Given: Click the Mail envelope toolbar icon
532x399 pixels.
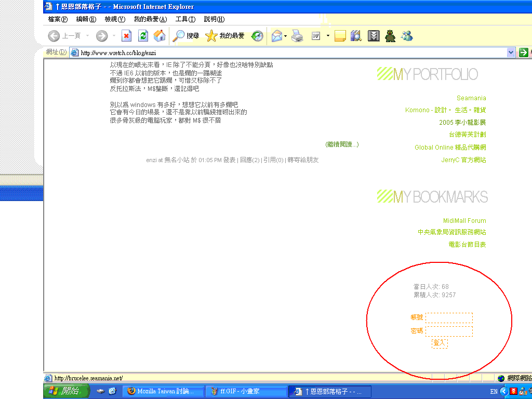Looking at the screenshot, I should pos(276,36).
